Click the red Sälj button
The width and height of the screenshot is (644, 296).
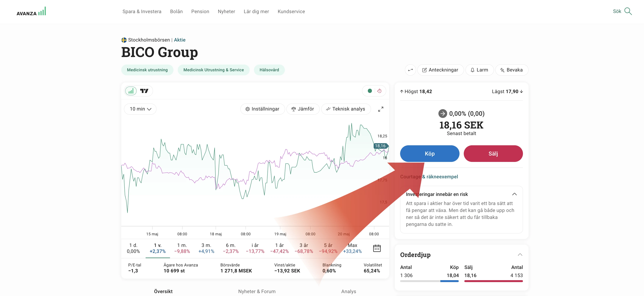[493, 154]
